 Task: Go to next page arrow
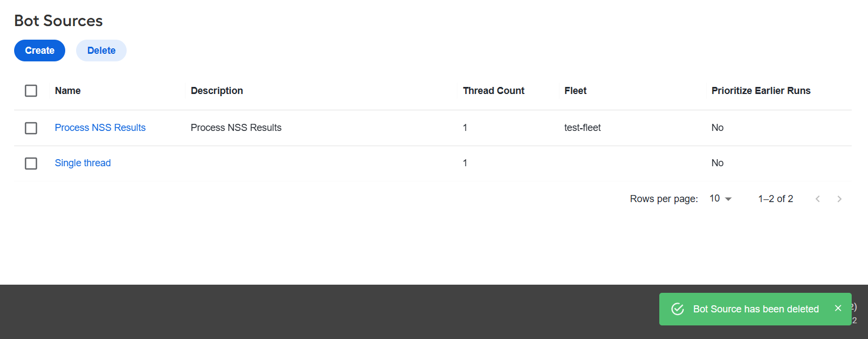click(x=839, y=199)
